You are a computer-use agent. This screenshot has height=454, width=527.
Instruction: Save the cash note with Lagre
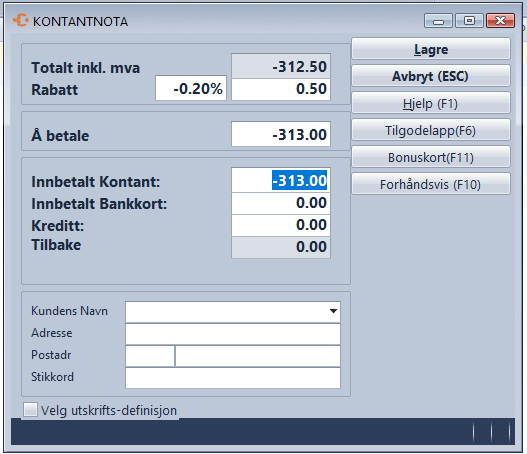431,49
